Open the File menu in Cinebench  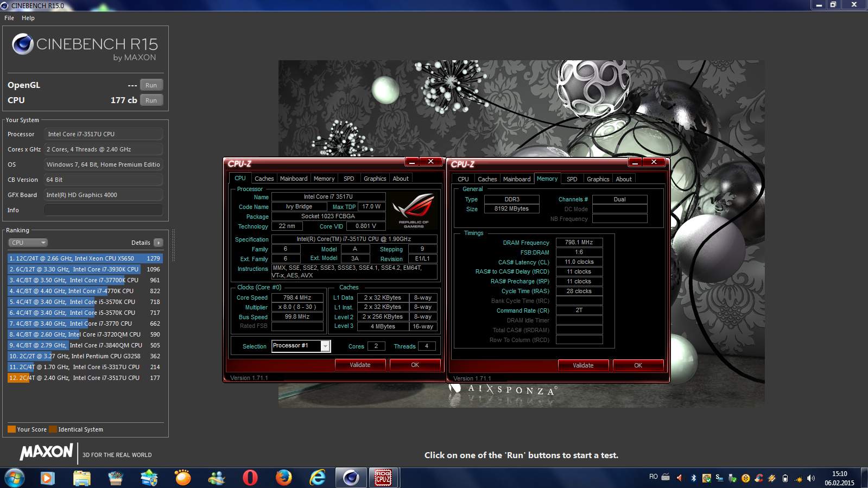pyautogui.click(x=9, y=18)
